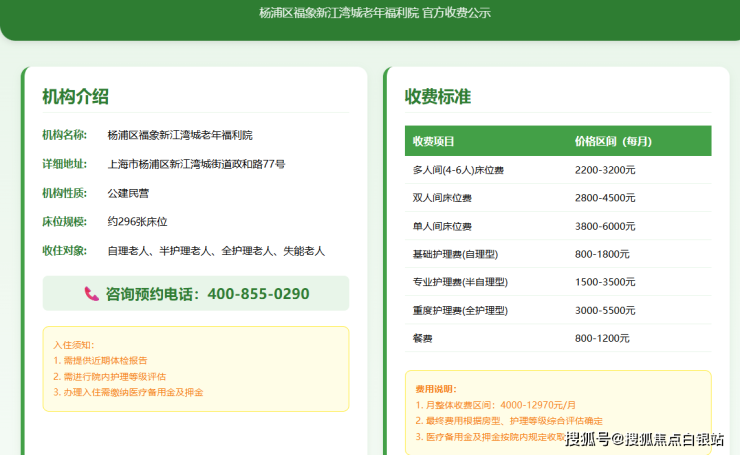Click the 机构名称 label
The width and height of the screenshot is (740, 455).
pos(65,135)
